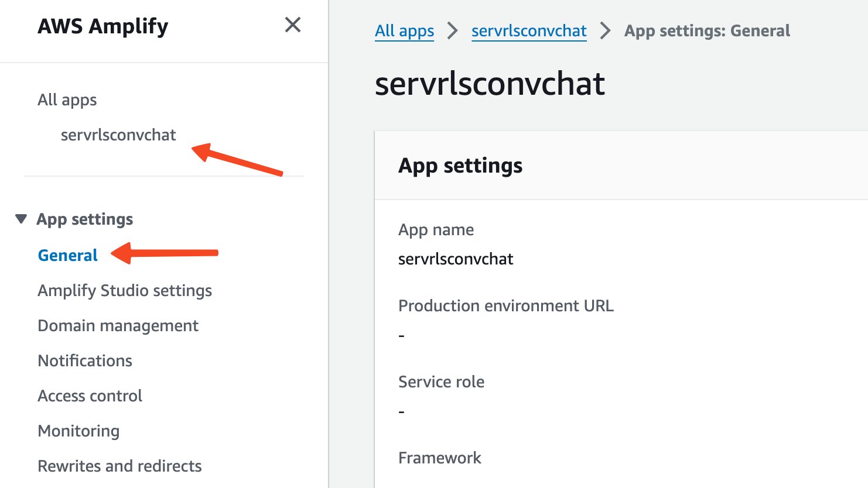Close the AWS Amplify navigation sidebar
This screenshot has height=488, width=868.
(x=292, y=25)
